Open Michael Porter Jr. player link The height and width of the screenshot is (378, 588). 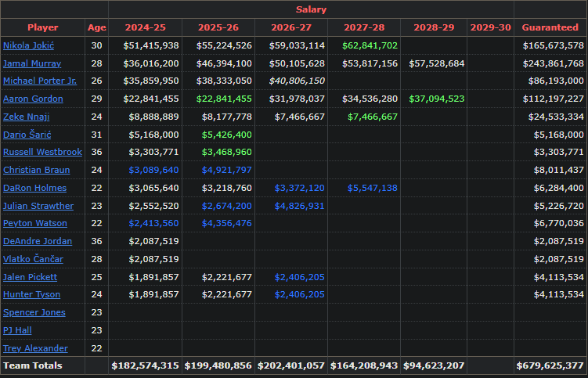click(40, 81)
